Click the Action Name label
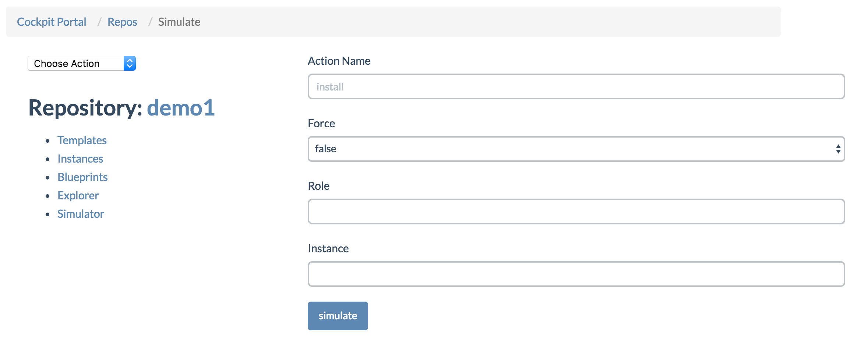868x359 pixels. point(339,61)
